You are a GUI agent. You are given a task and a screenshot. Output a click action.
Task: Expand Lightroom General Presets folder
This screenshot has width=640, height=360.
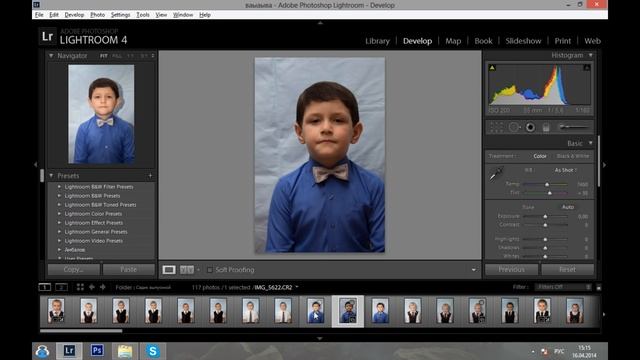click(x=59, y=231)
